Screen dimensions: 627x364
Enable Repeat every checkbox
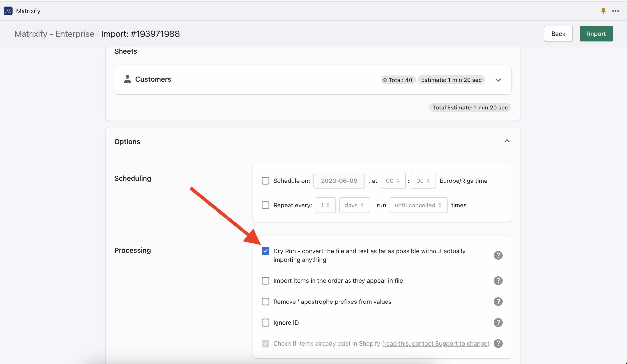[x=265, y=205]
